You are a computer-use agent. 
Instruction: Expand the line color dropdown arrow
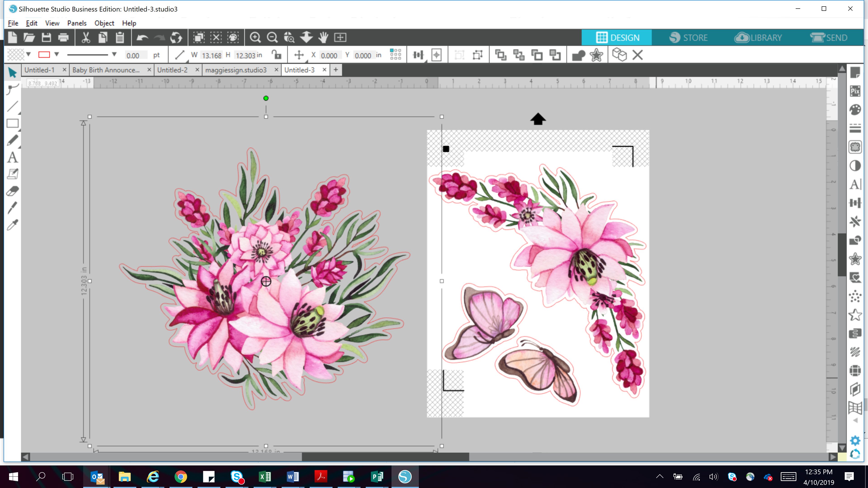[x=57, y=54]
